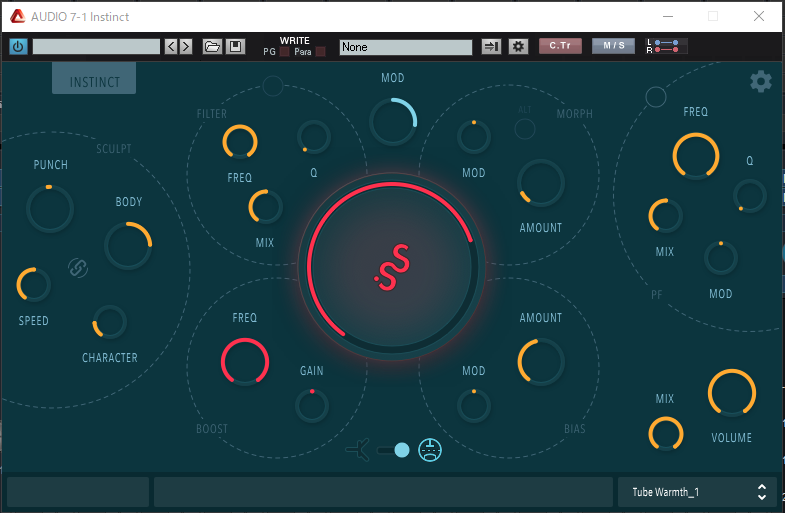Screen dimensions: 785x513
Task: Select the transistor mode icon
Action: pos(359,450)
